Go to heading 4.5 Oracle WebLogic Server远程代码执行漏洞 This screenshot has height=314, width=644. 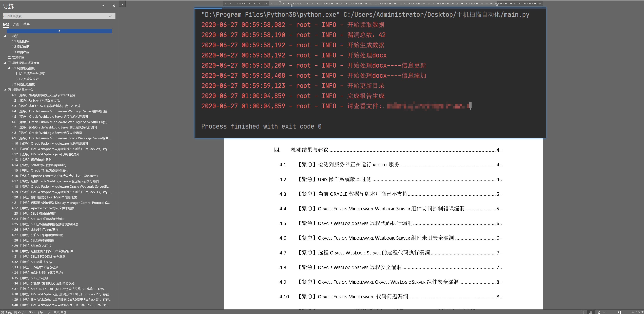50,117
